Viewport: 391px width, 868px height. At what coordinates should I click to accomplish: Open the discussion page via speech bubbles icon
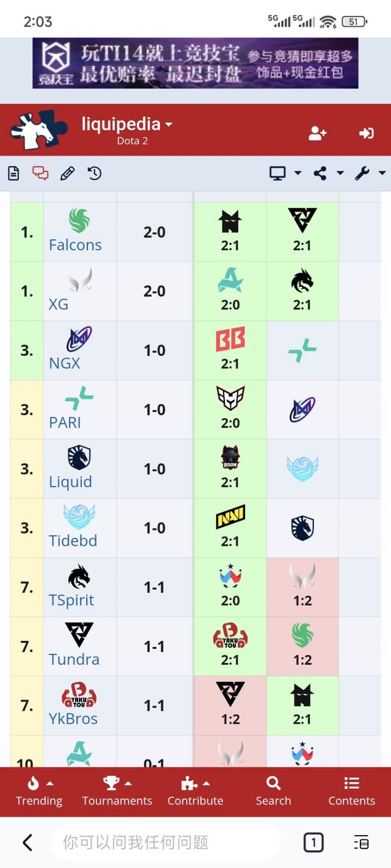(40, 173)
